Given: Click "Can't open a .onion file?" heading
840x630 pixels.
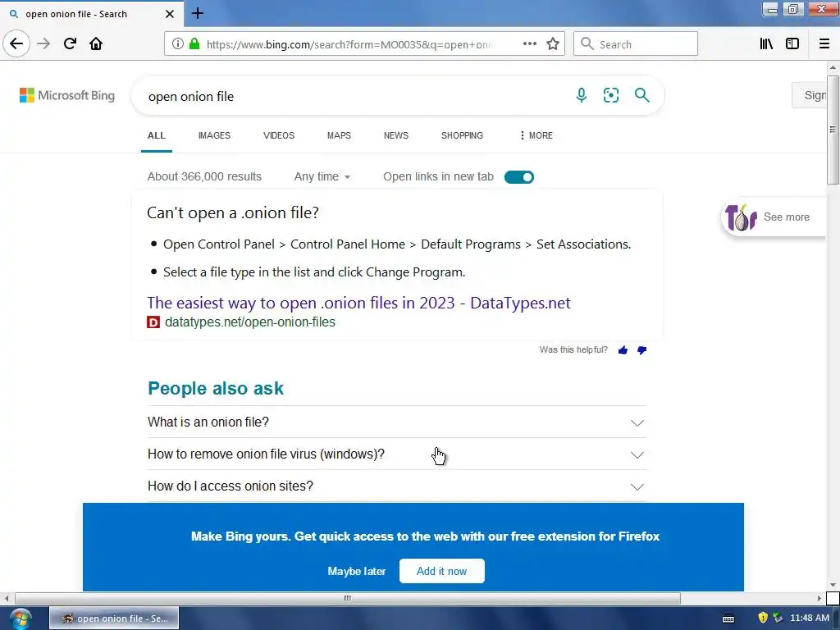Looking at the screenshot, I should point(233,212).
